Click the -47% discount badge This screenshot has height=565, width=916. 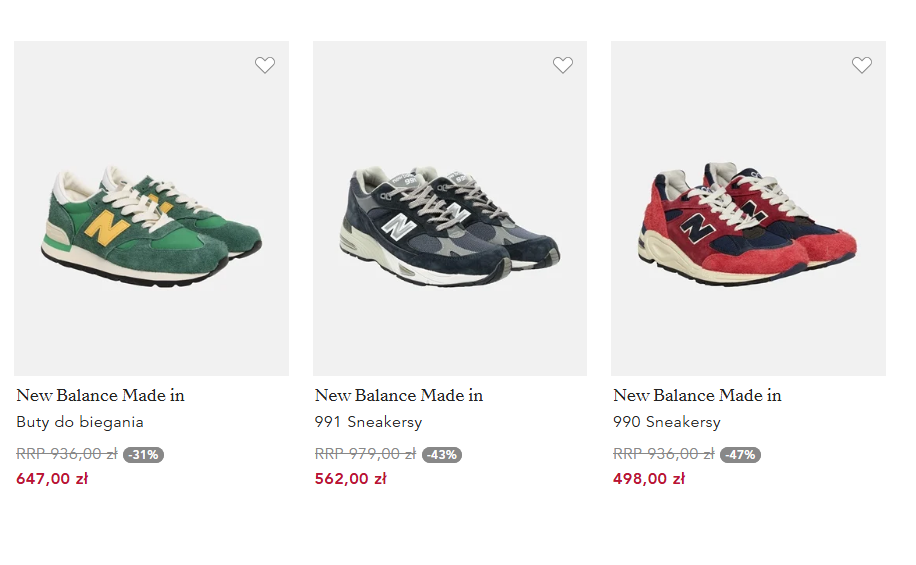pos(740,455)
